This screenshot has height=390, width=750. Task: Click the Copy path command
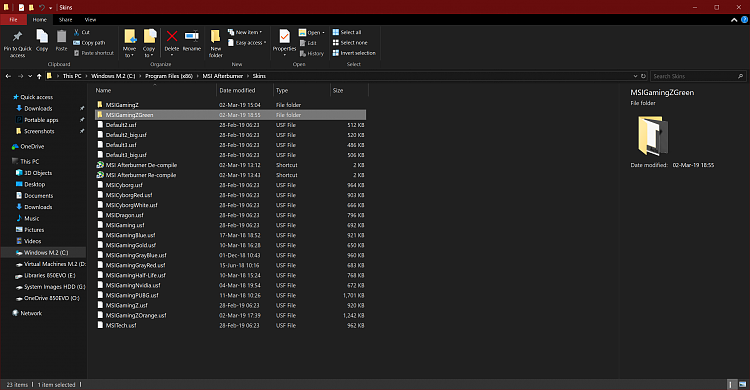click(89, 43)
